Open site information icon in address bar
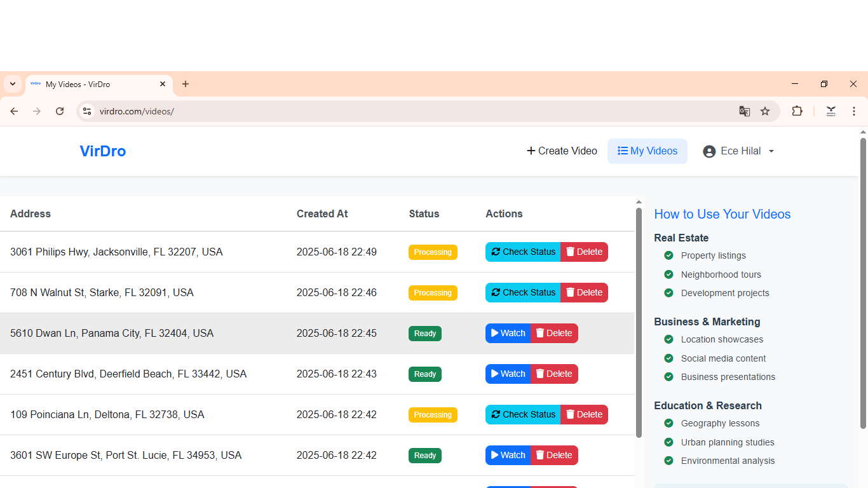This screenshot has width=868, height=488. [x=87, y=111]
